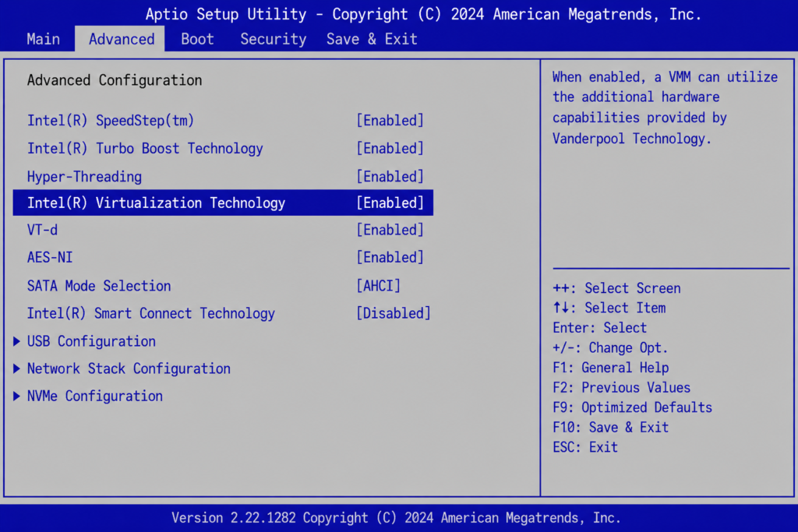Click the F10: Save & Exit hint
Image resolution: width=798 pixels, height=532 pixels.
click(x=611, y=427)
